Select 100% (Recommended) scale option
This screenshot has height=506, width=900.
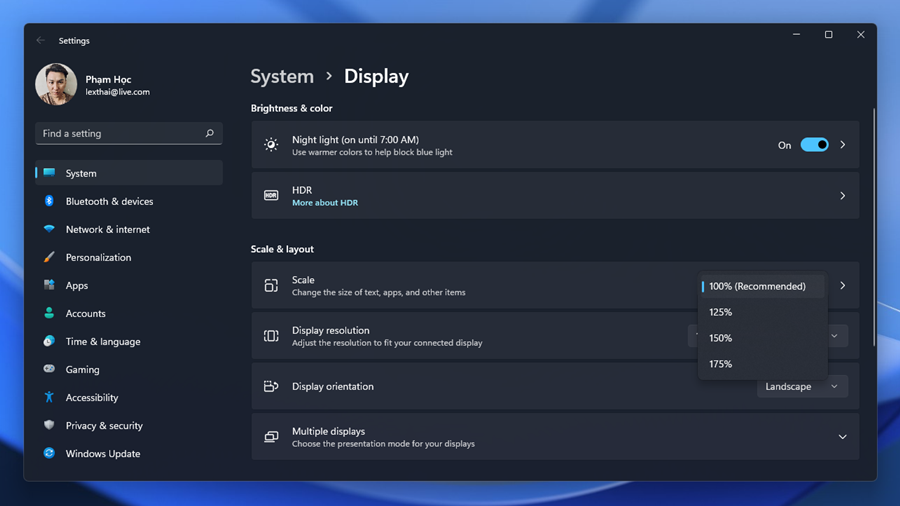(762, 286)
